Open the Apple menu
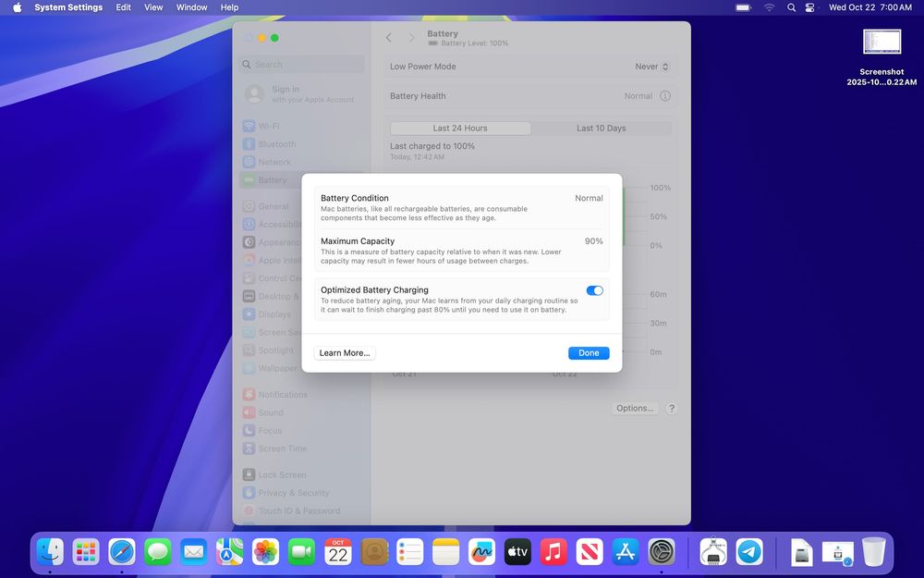Screen dimensions: 924x578 [17, 7]
